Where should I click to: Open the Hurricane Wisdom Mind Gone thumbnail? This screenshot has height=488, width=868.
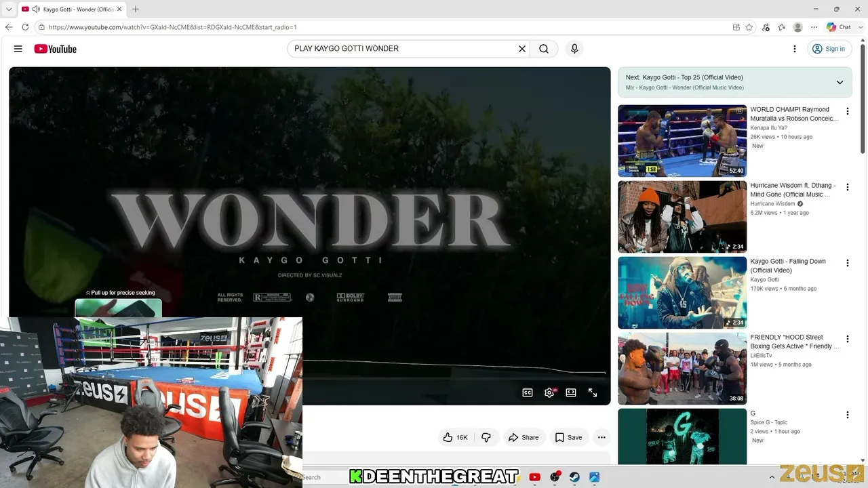(x=682, y=217)
